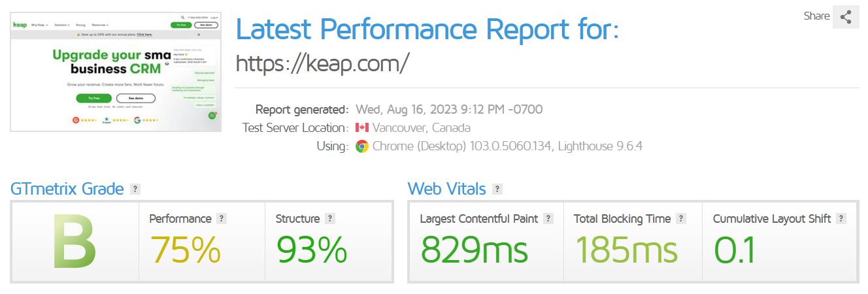Click the 0.1 Cumulative Layout Shift value
The width and height of the screenshot is (868, 294).
point(734,250)
